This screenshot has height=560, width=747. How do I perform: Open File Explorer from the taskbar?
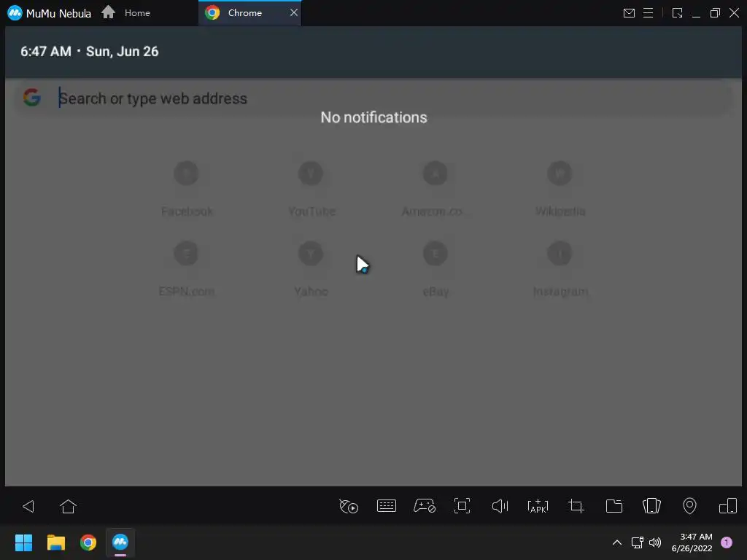(55, 542)
